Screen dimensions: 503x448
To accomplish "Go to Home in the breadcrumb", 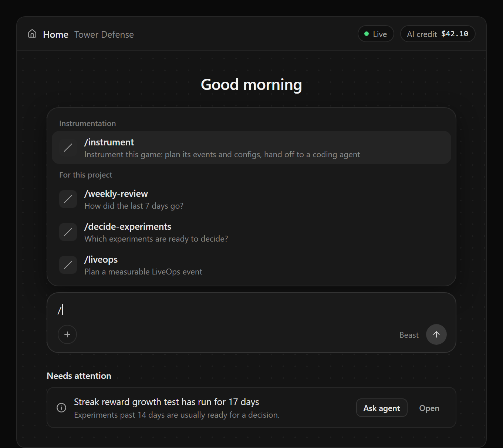I will (55, 34).
